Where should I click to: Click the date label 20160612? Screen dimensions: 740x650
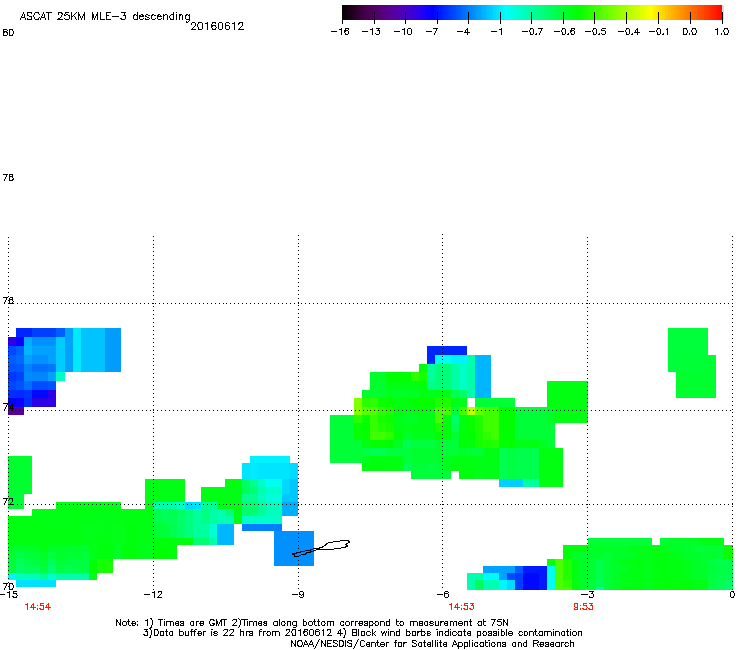coord(217,26)
